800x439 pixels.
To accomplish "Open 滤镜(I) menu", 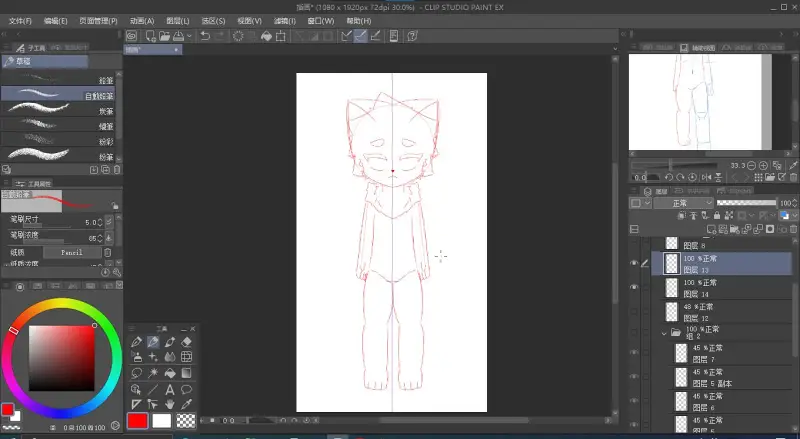I will tap(285, 21).
